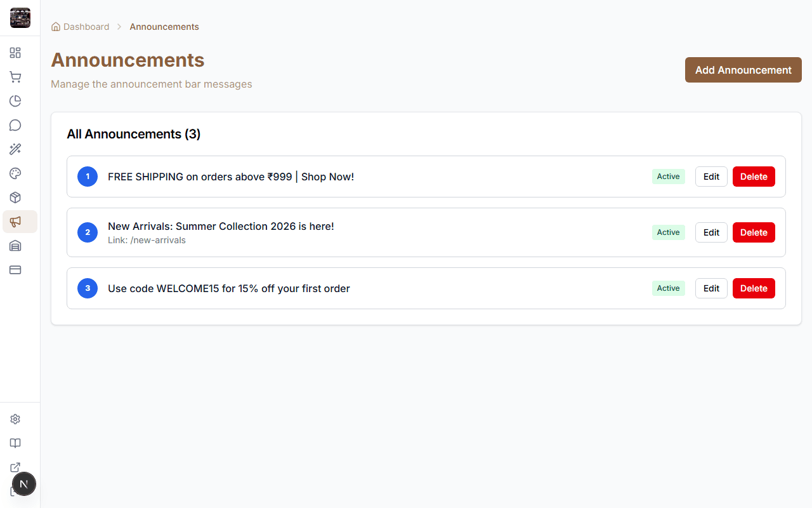812x508 pixels.
Task: View analytics with the pie chart icon
Action: click(15, 101)
